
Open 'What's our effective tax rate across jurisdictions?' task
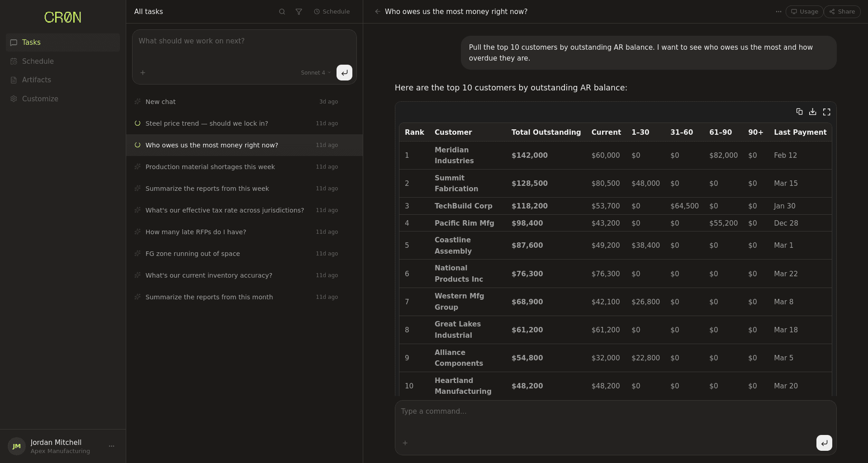(x=244, y=210)
